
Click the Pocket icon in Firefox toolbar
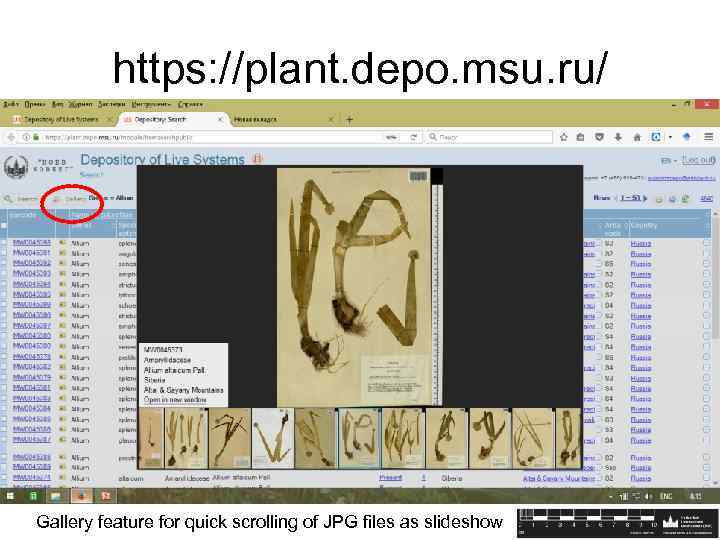pos(599,137)
